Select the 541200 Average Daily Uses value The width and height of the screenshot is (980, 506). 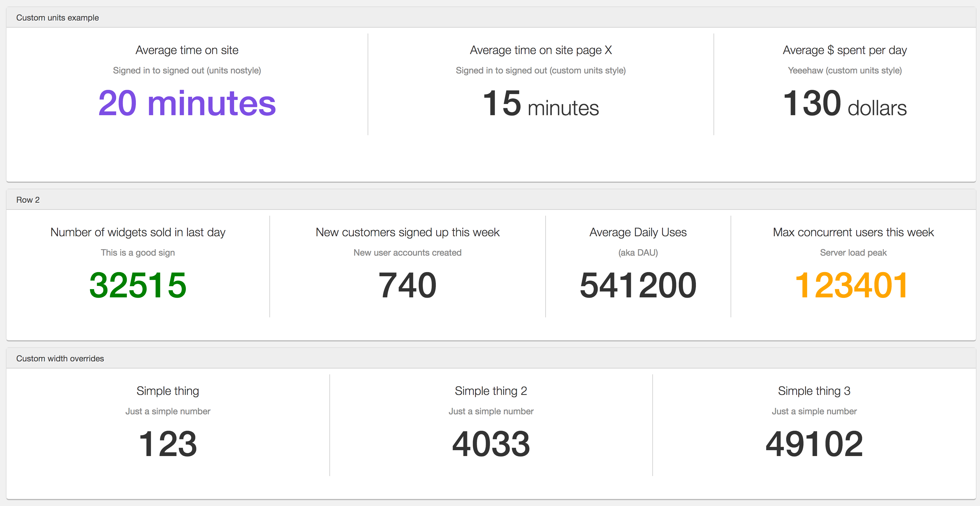(638, 285)
